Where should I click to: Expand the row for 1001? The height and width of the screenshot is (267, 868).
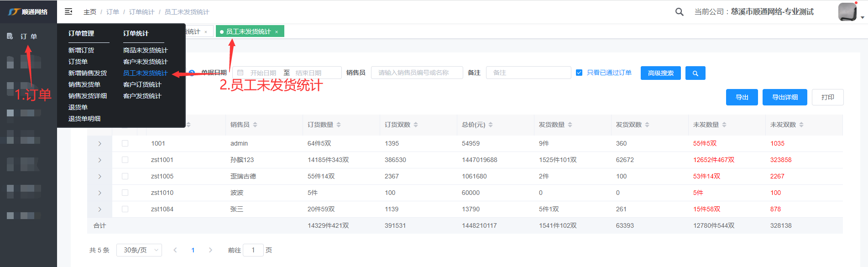click(99, 143)
